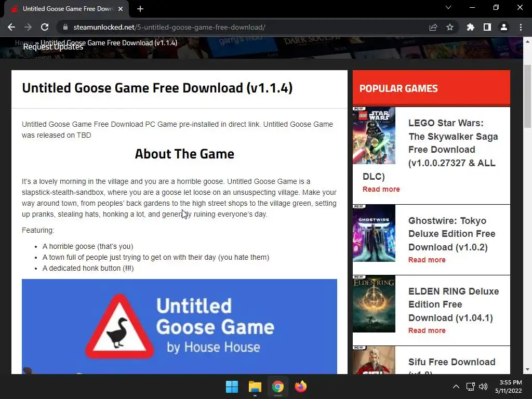Click the About The Game heading

point(184,154)
